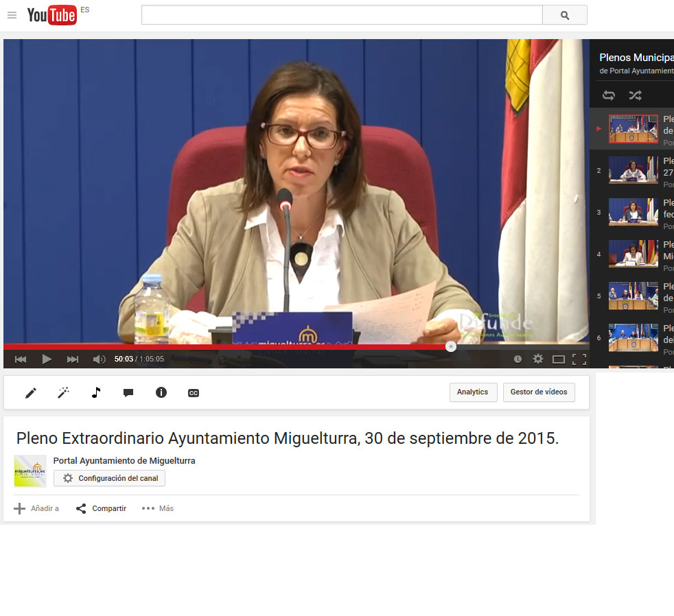
Task: Open the YouTube hamburger guide menu
Action: [12, 15]
